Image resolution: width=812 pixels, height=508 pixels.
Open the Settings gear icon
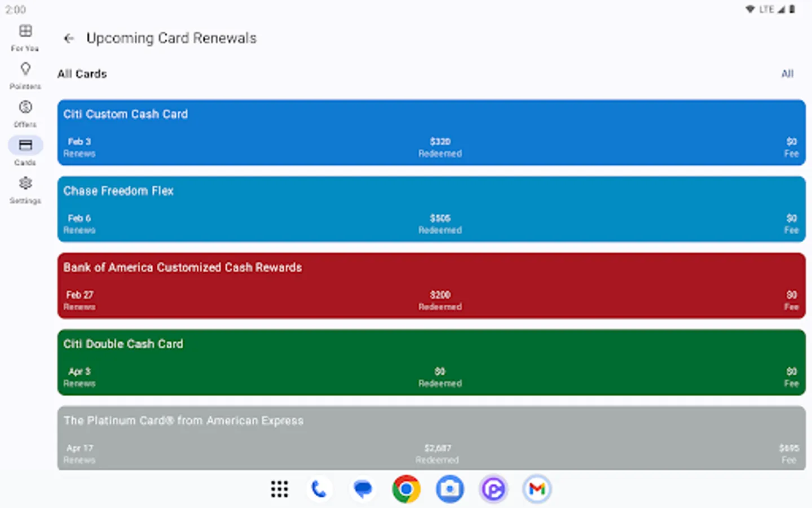click(25, 183)
